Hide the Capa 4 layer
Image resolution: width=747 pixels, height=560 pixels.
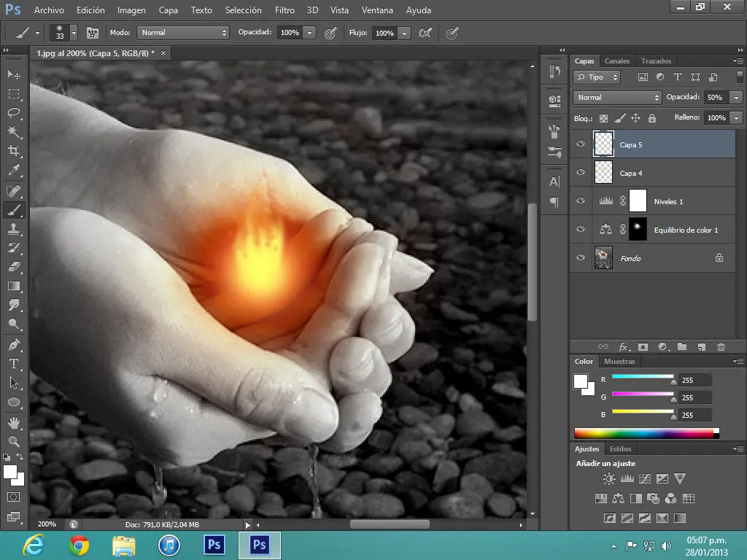(x=580, y=172)
